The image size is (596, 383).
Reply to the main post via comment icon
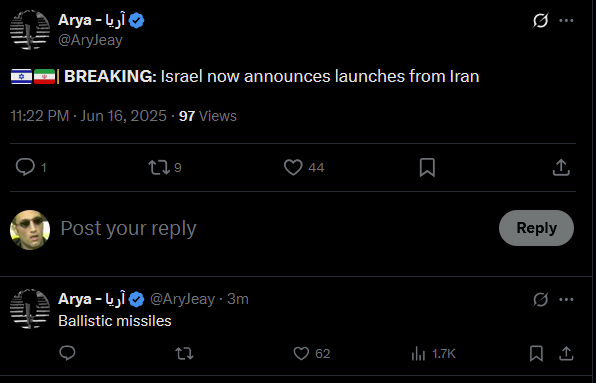point(25,167)
